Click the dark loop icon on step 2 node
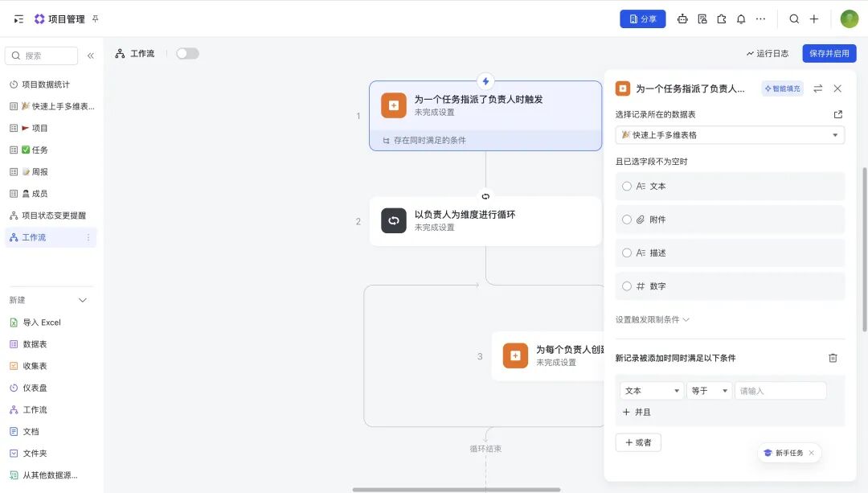The width and height of the screenshot is (868, 493). [x=394, y=220]
